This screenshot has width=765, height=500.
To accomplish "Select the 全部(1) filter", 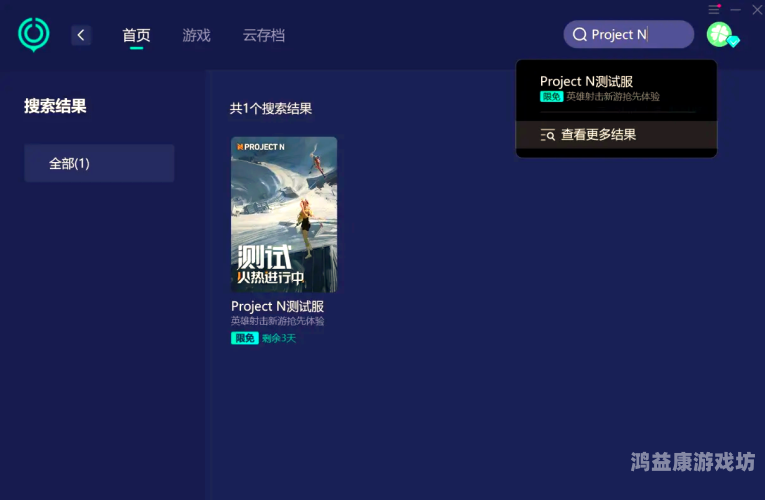I will pyautogui.click(x=99, y=163).
